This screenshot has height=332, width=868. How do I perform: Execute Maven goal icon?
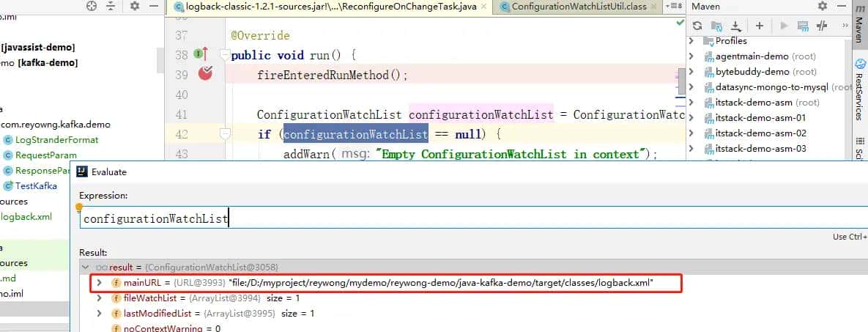(803, 26)
